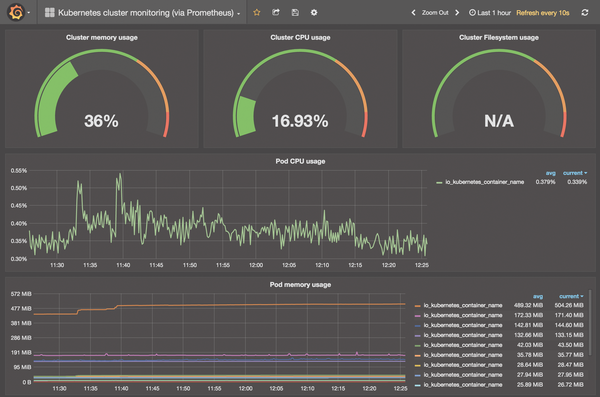Sort Pod memory usage legend by current
Viewport: 600px width, 397px height.
pos(571,296)
